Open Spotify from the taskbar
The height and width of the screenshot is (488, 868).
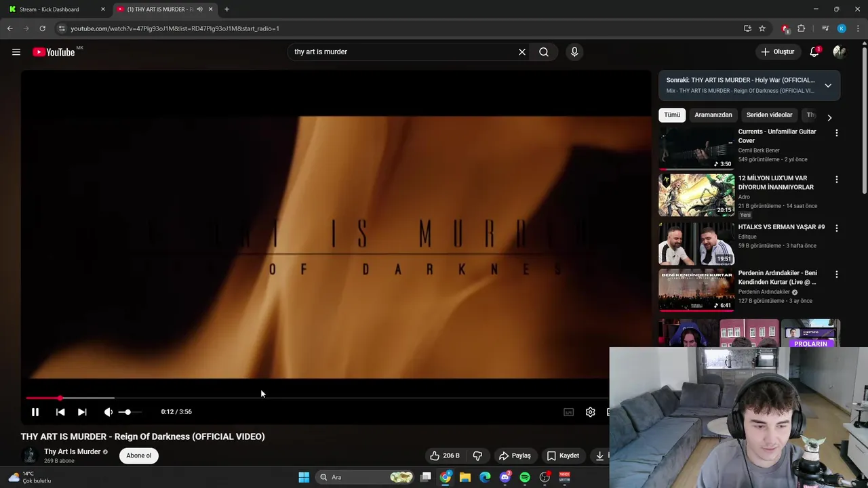tap(525, 477)
